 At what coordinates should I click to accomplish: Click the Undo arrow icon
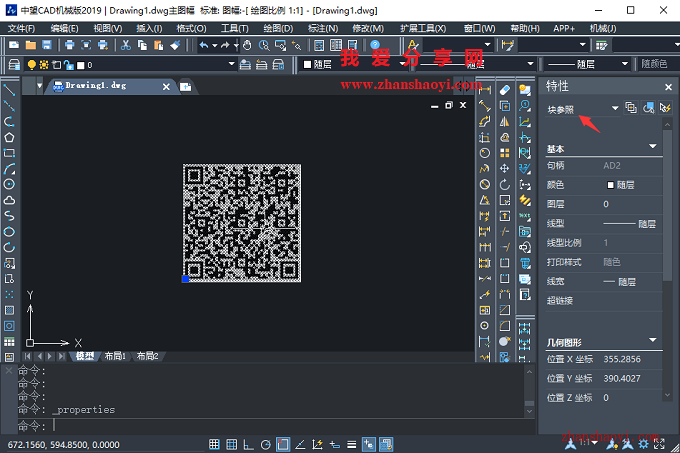click(x=204, y=45)
